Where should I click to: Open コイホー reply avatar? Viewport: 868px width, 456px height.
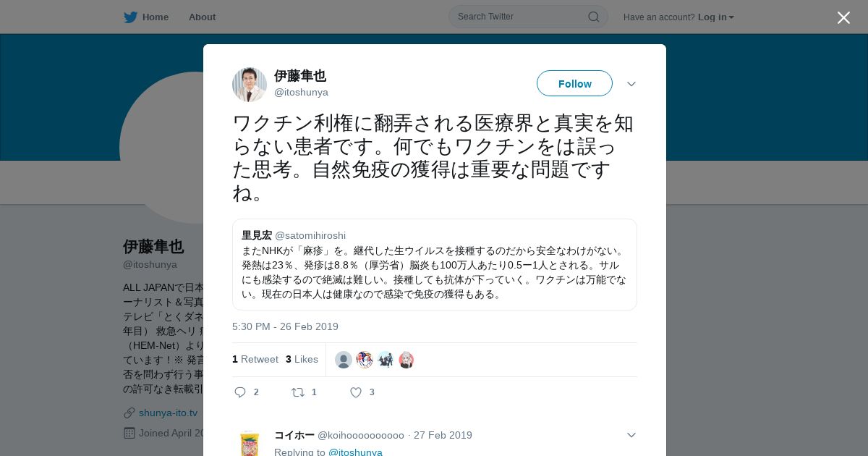click(x=250, y=442)
